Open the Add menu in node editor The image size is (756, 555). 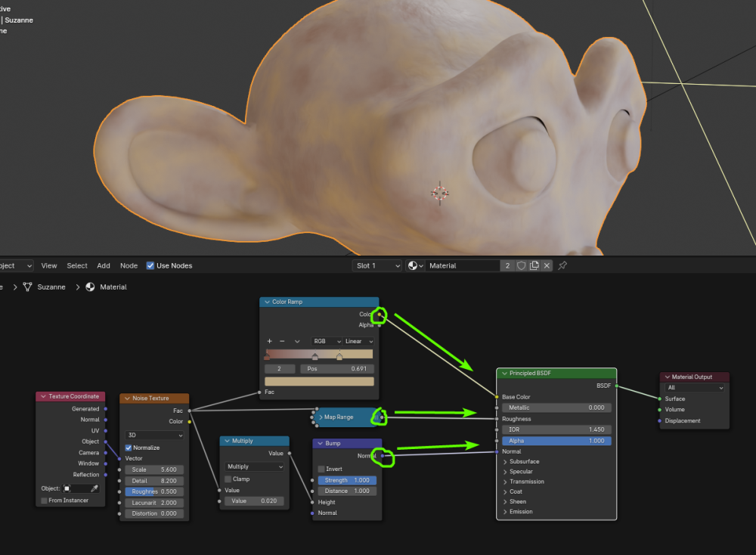(x=104, y=265)
